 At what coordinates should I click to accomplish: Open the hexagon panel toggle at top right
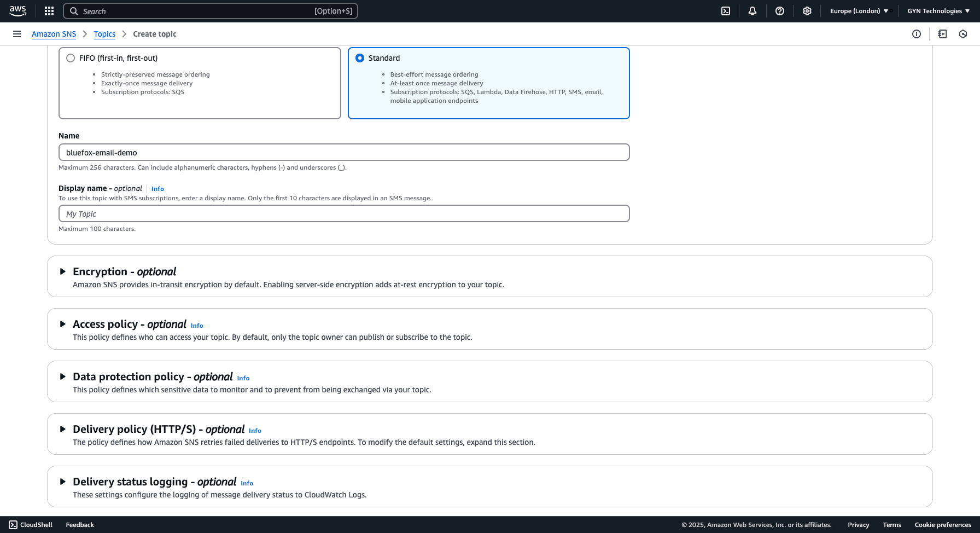pos(962,34)
